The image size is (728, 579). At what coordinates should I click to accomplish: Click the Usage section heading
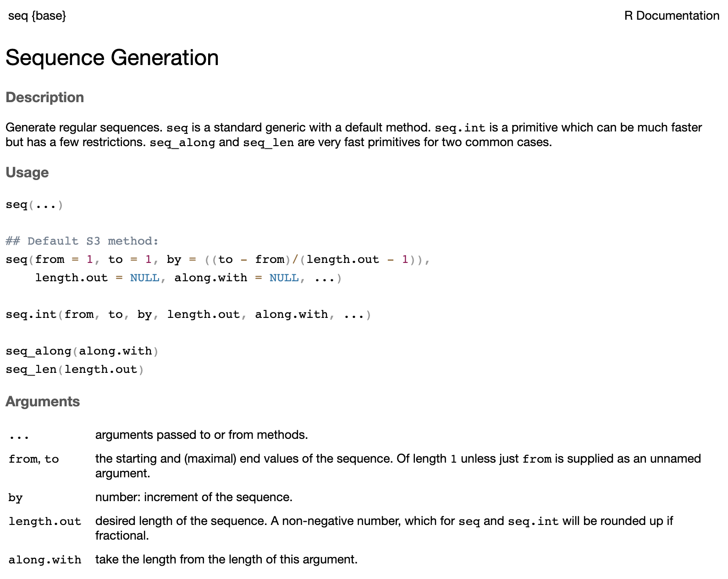tap(27, 173)
